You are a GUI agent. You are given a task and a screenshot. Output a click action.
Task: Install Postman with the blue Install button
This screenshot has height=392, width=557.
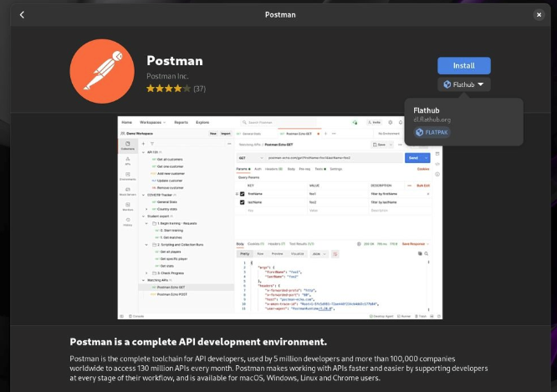click(464, 66)
